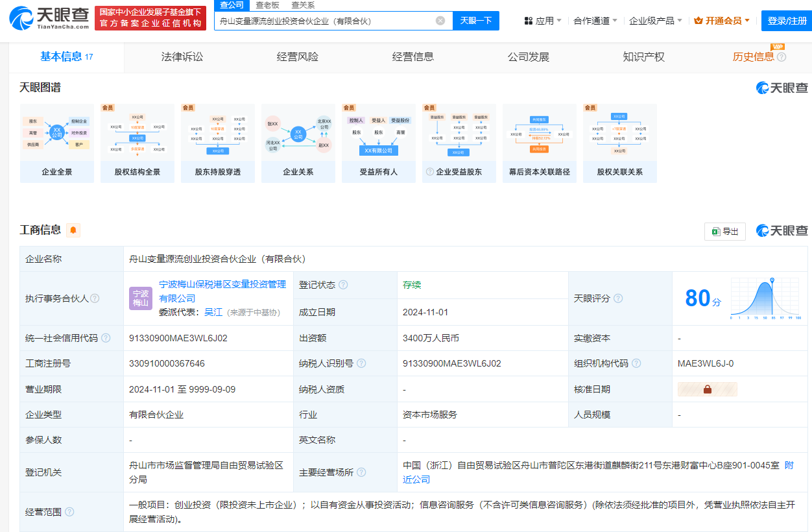
Task: Click the help icon next to 执行事务合伙人
Action: click(x=95, y=298)
